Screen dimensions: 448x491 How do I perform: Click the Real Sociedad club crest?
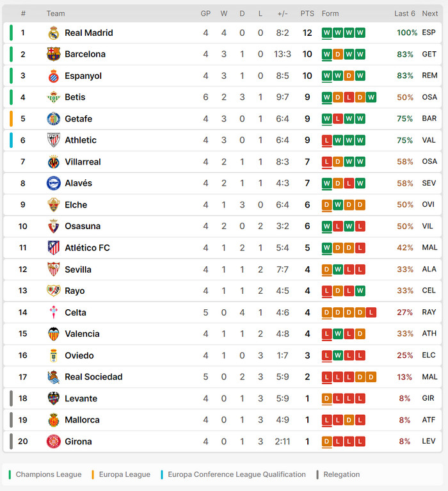tap(54, 376)
